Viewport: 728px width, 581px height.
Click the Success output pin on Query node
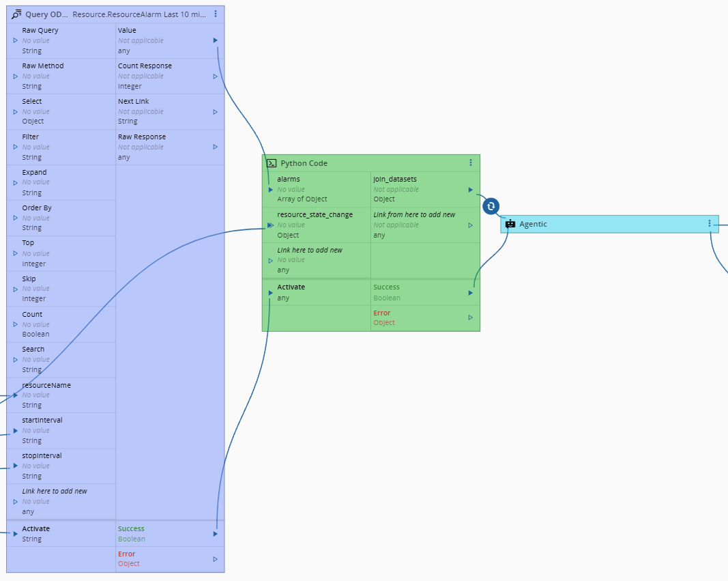coord(216,535)
